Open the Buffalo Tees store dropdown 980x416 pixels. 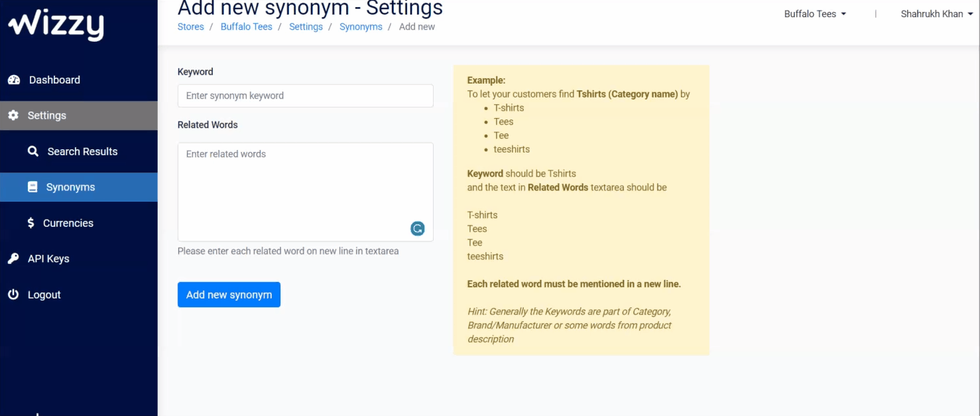(x=815, y=14)
